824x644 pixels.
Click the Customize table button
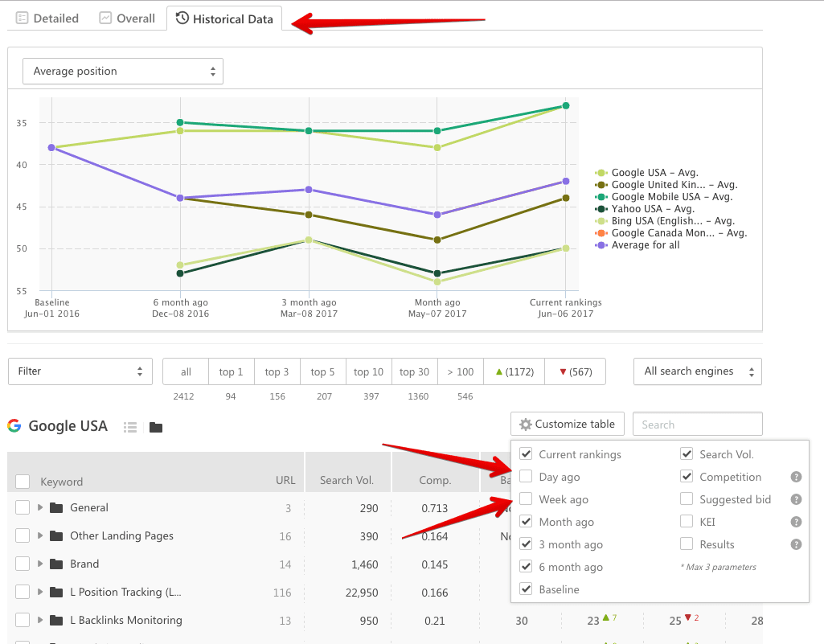click(x=568, y=424)
